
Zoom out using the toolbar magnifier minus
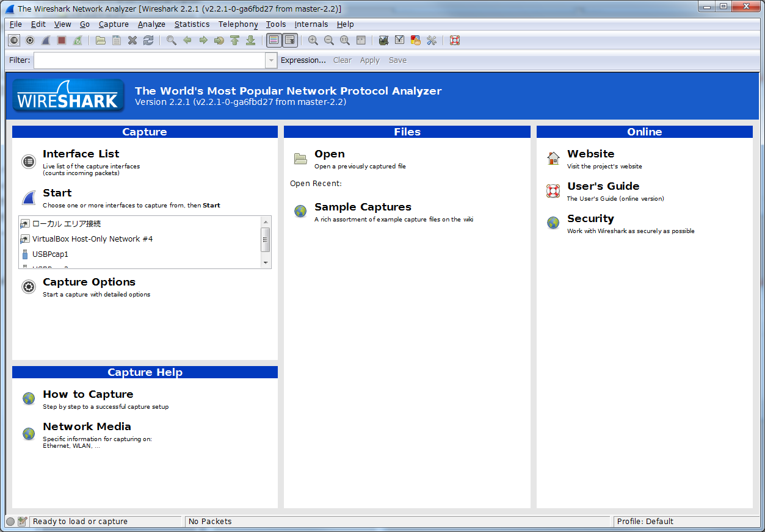pos(329,40)
